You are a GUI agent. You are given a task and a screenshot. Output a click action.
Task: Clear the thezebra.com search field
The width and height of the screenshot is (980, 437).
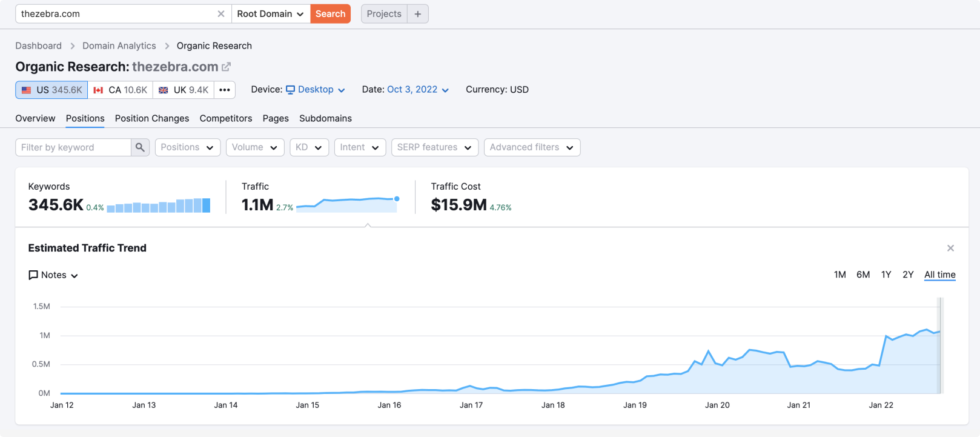tap(221, 14)
